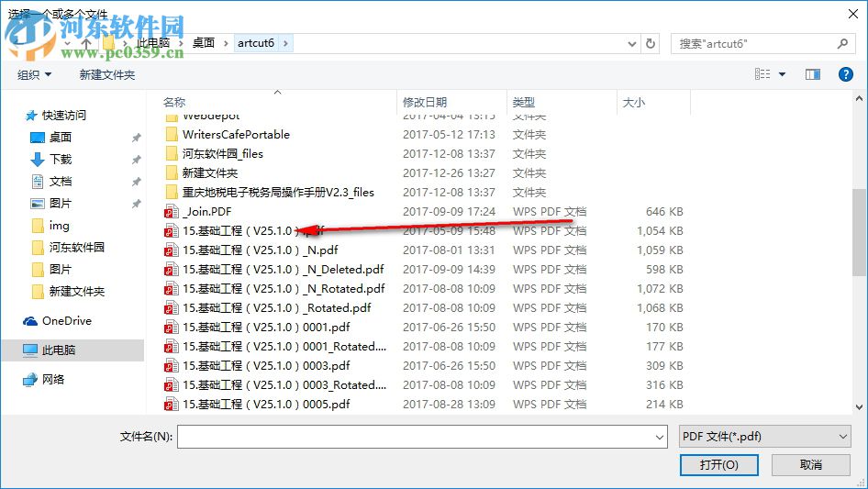Sort by 名称 column header
The height and width of the screenshot is (489, 868).
coord(174,103)
